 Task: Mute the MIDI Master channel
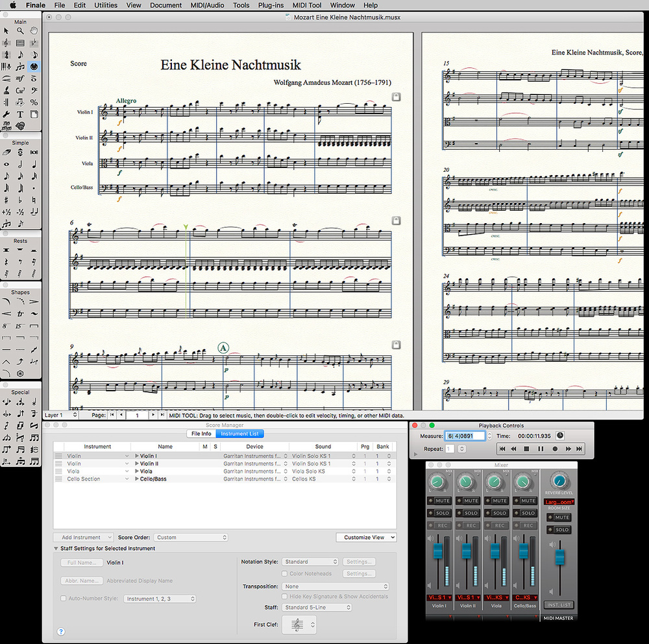pos(559,518)
